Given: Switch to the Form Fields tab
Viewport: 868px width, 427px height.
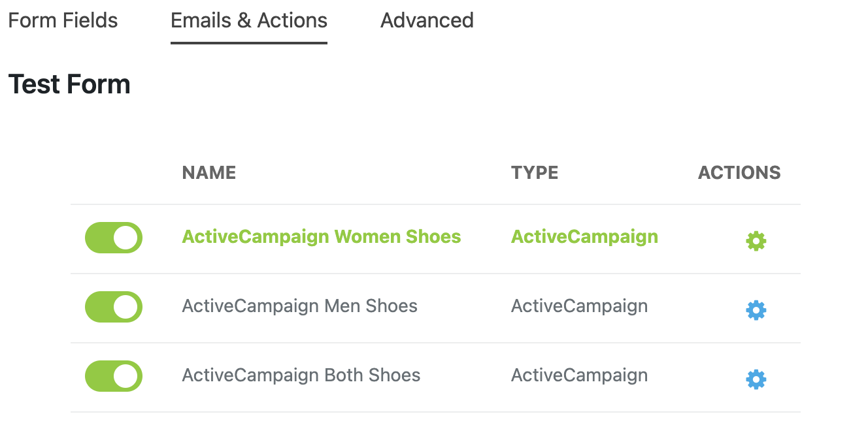Looking at the screenshot, I should 63,21.
